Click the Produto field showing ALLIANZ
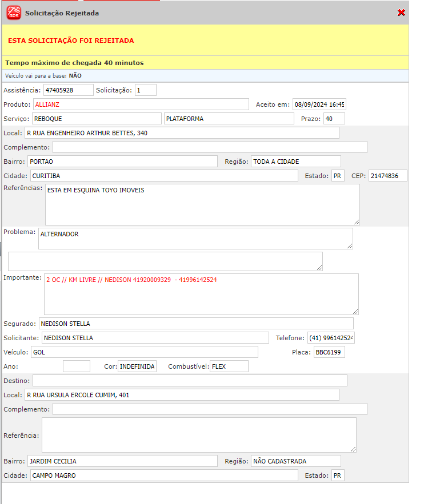 [x=141, y=104]
